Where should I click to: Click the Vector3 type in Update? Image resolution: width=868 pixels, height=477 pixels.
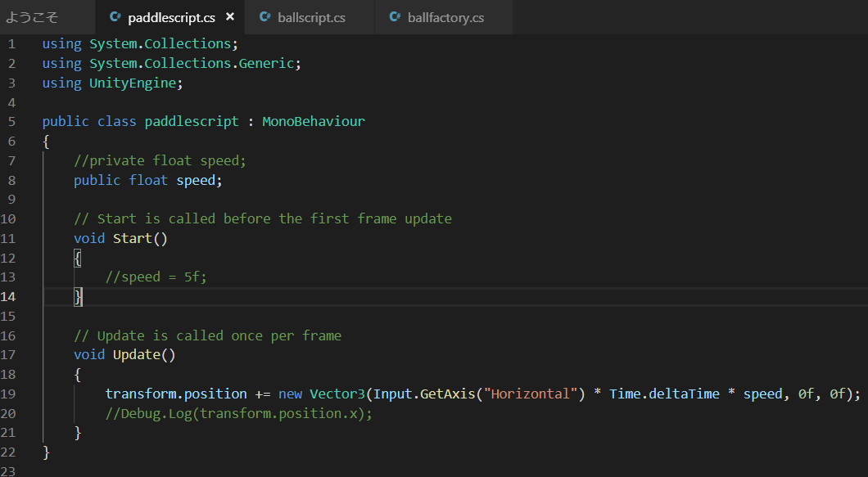click(337, 394)
